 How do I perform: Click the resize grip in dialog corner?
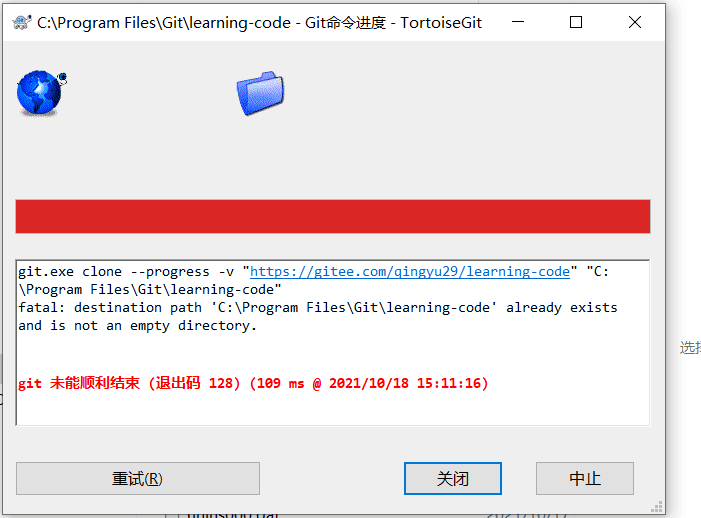[x=656, y=506]
